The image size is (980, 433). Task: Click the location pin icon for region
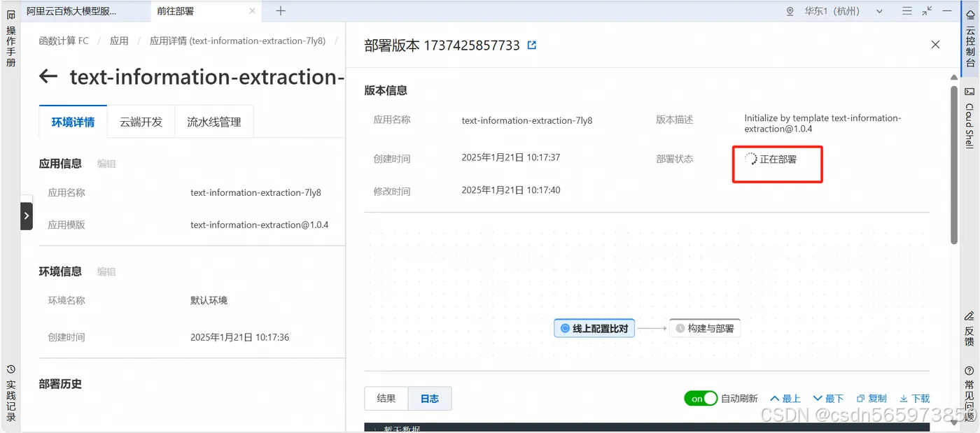click(790, 11)
